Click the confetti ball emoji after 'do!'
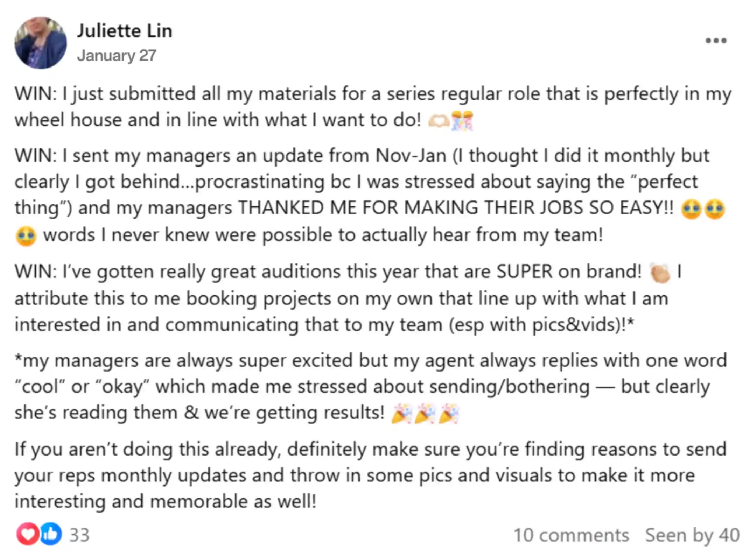 point(462,120)
